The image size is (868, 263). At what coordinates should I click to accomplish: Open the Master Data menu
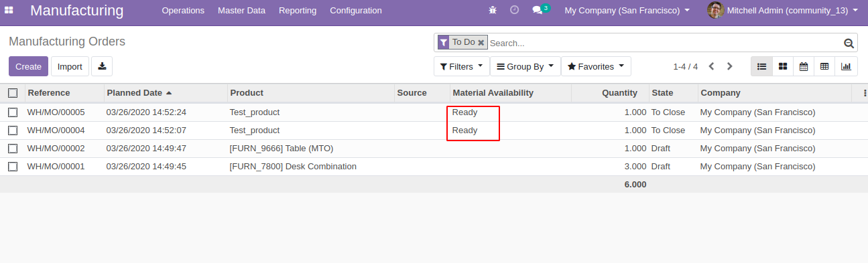click(x=241, y=10)
